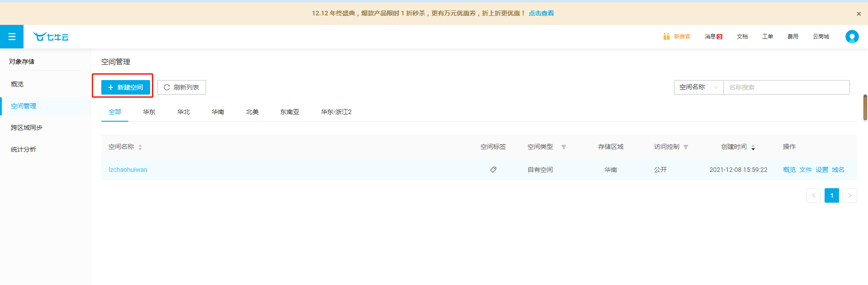Viewport: 868px width, 285px height.
Task: Click 新推官 in the top bar
Action: (682, 37)
